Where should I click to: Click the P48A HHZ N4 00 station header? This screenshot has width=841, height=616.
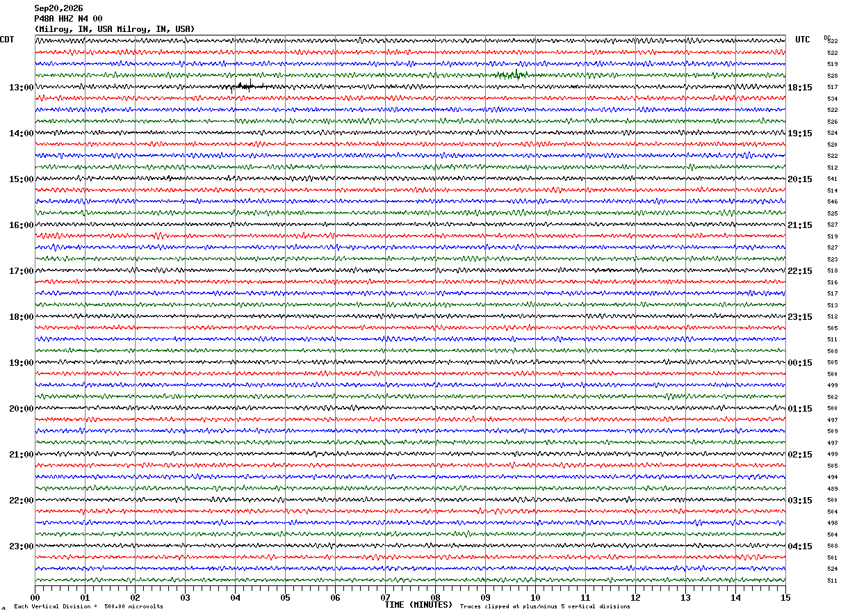[x=69, y=19]
